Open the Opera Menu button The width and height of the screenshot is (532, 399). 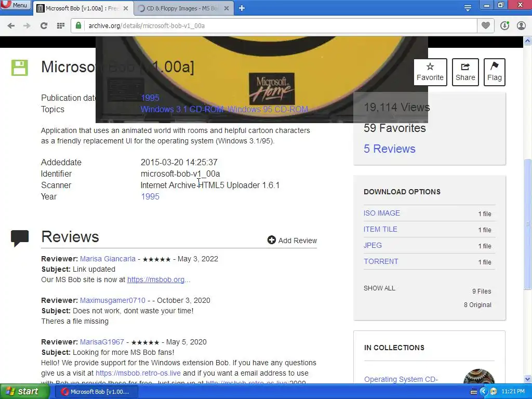(x=15, y=5)
